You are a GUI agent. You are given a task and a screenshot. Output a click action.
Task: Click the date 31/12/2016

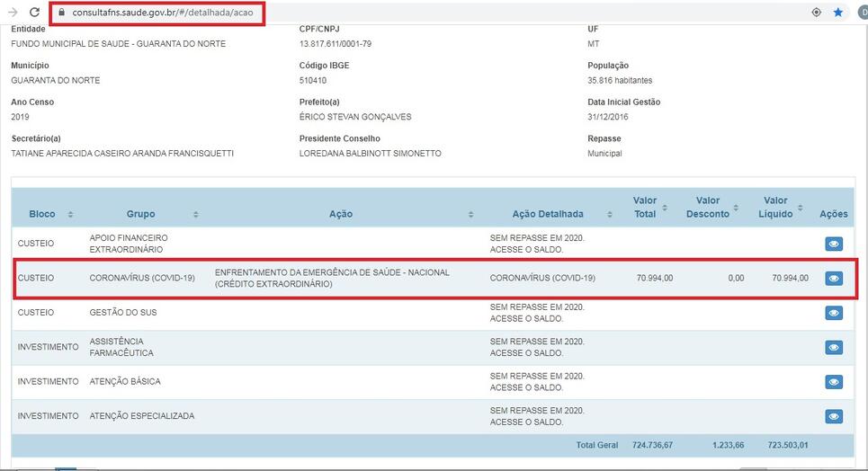[608, 117]
